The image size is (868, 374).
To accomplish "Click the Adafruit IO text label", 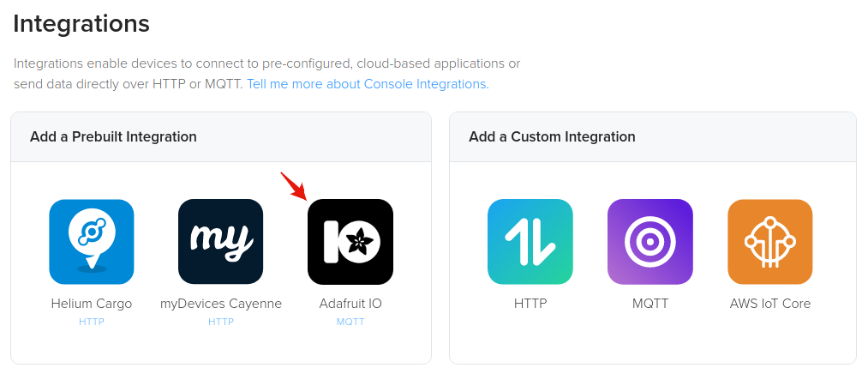I will pos(350,304).
